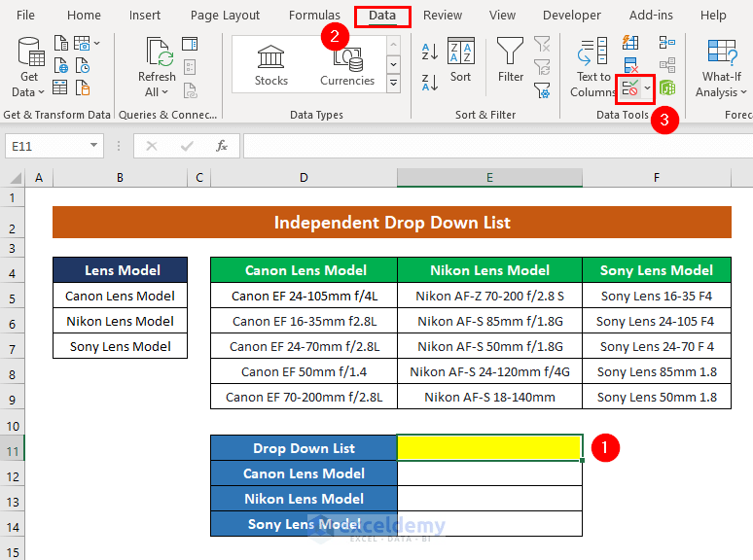Click the Existing Connections icon
The height and width of the screenshot is (560, 753).
tap(83, 87)
